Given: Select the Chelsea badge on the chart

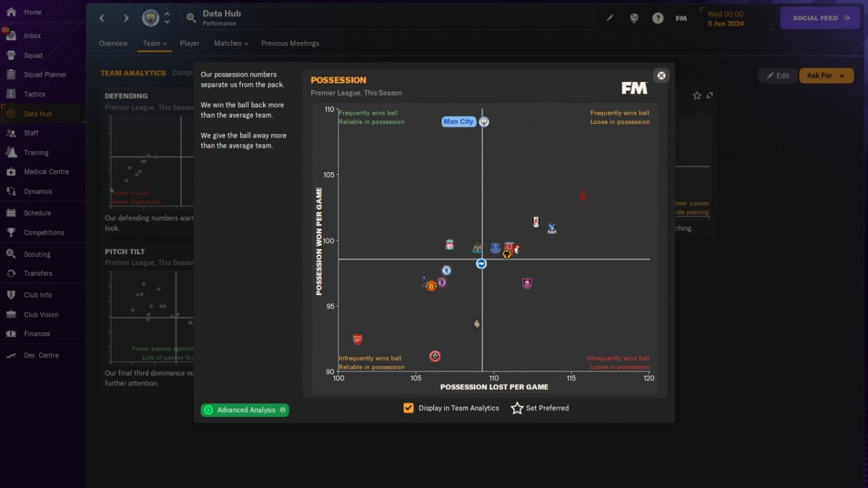Looking at the screenshot, I should click(x=446, y=270).
